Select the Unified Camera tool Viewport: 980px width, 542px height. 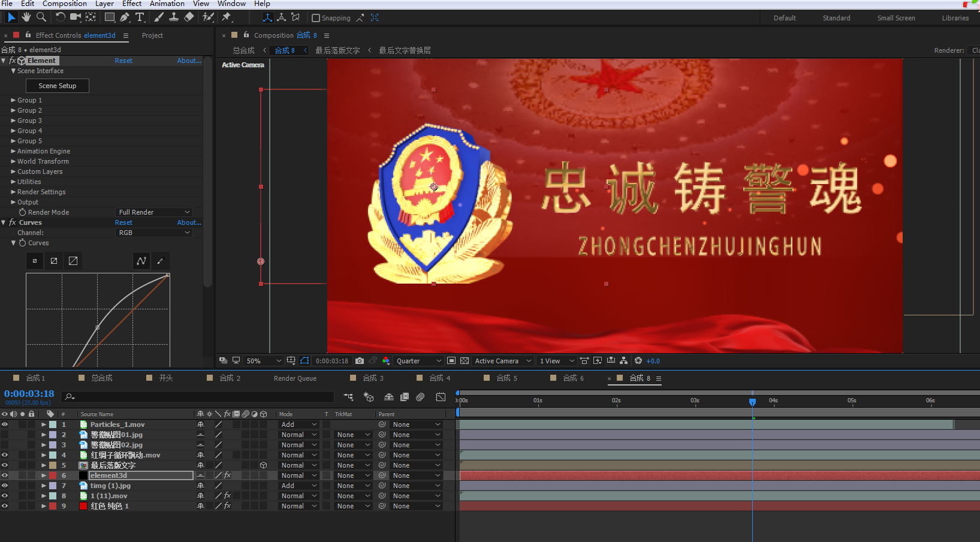(x=76, y=17)
